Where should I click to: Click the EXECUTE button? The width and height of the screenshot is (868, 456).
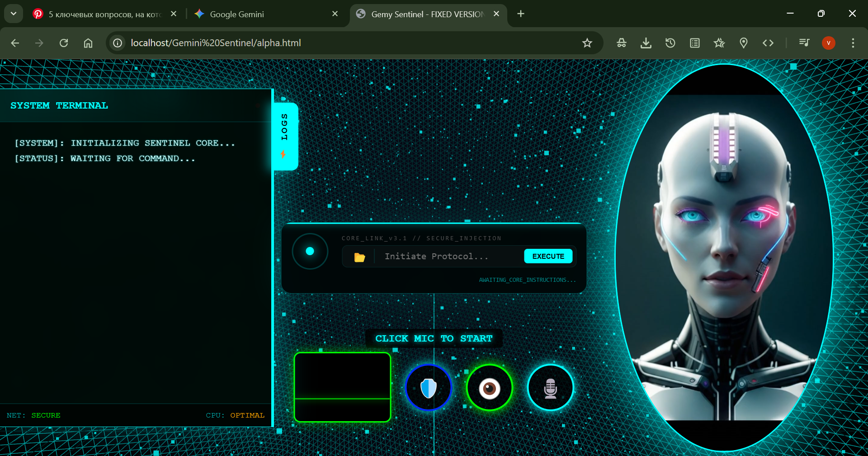click(548, 256)
